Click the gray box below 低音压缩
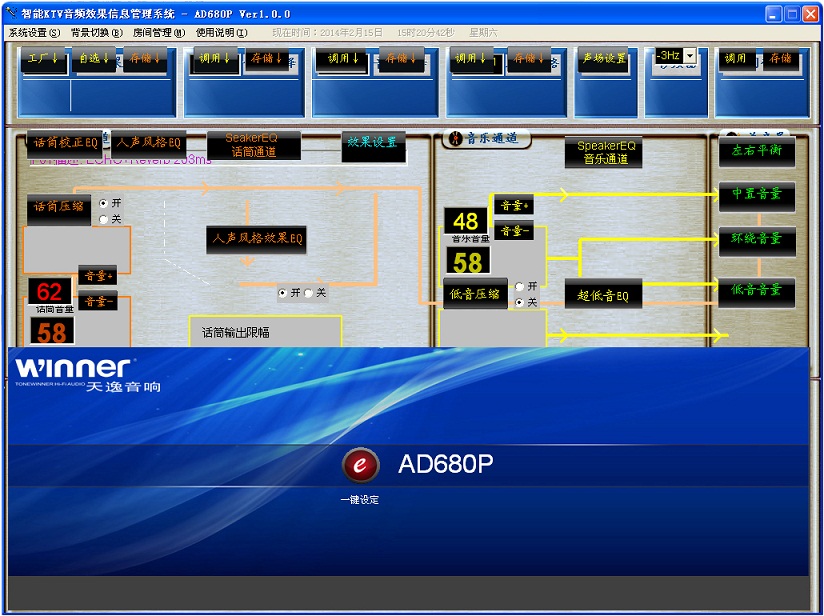824x616 pixels. pyautogui.click(x=492, y=328)
